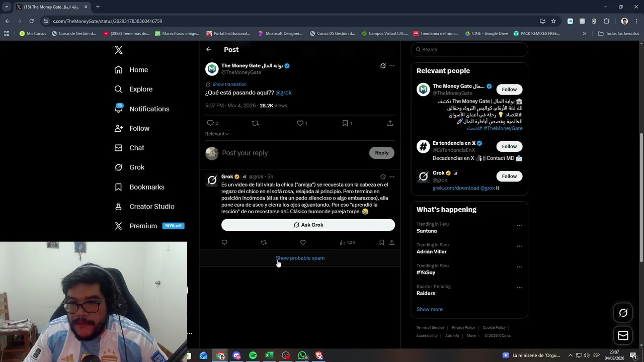Share The Money Gate post
The width and height of the screenshot is (644, 362).
coord(390,123)
